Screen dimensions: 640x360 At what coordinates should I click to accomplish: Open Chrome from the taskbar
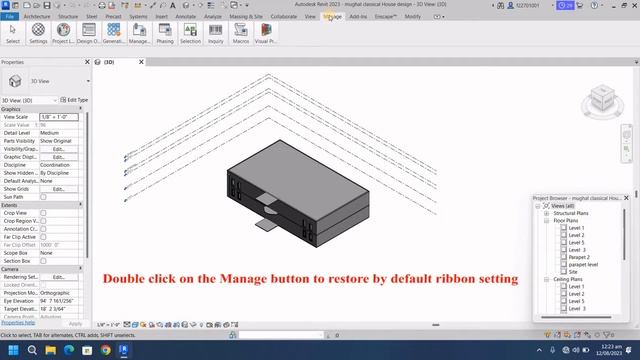106,350
